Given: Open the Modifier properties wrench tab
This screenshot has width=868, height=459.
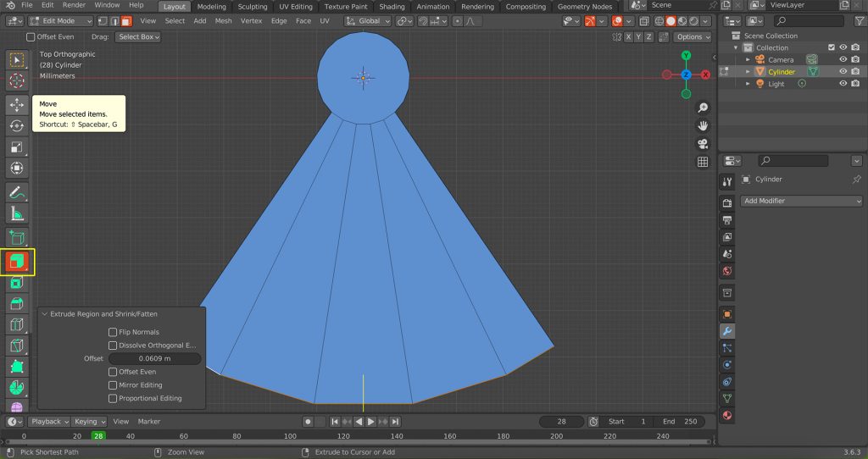Looking at the screenshot, I should tap(727, 331).
